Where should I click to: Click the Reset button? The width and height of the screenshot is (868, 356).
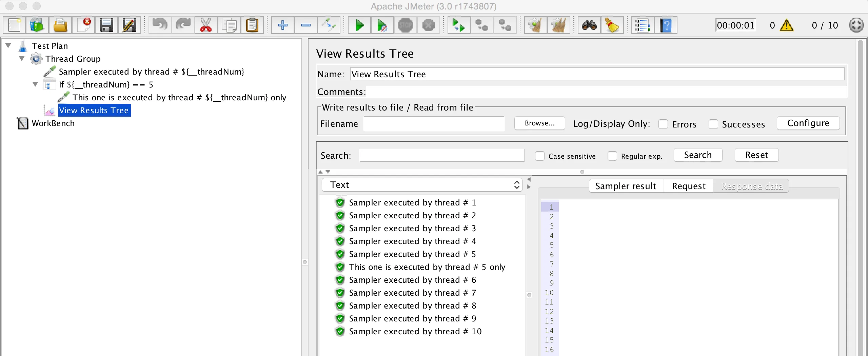click(x=757, y=155)
